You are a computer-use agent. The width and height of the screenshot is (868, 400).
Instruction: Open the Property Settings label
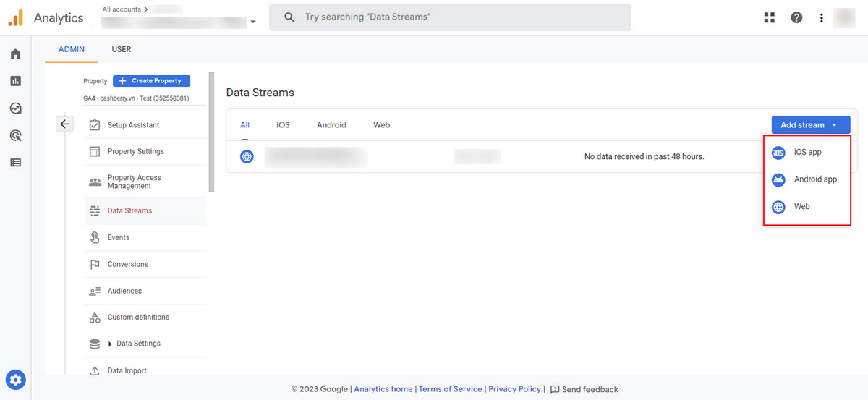click(x=136, y=151)
